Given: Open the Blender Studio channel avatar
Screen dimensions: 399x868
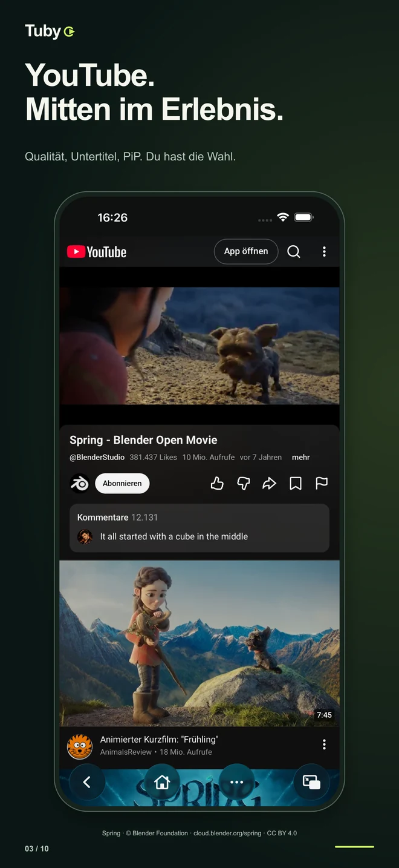Looking at the screenshot, I should (x=80, y=483).
